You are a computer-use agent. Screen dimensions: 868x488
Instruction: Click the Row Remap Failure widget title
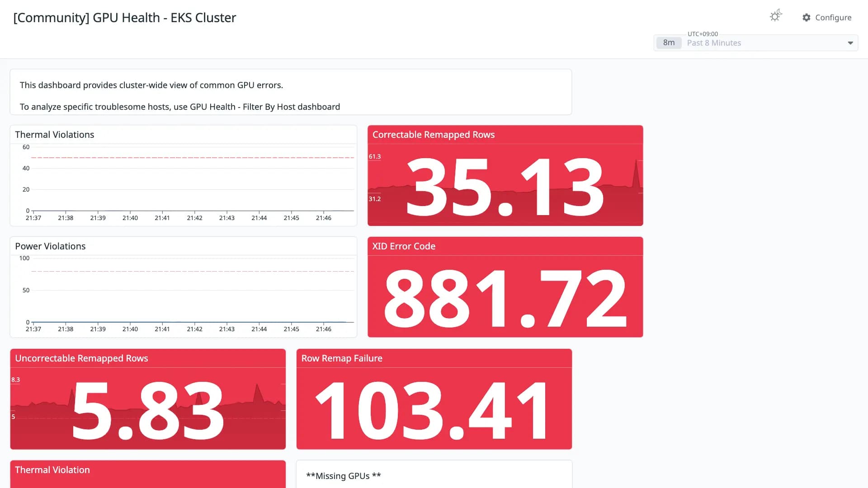pos(342,358)
